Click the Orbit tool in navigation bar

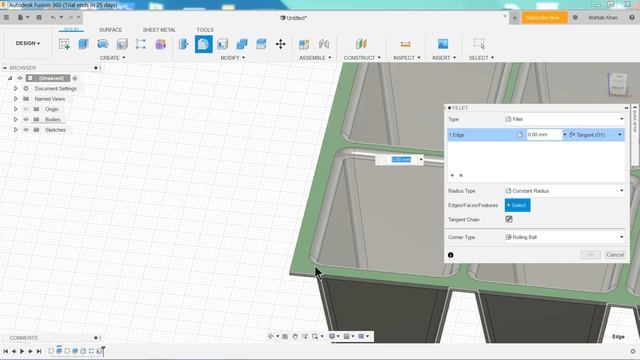coord(271,336)
